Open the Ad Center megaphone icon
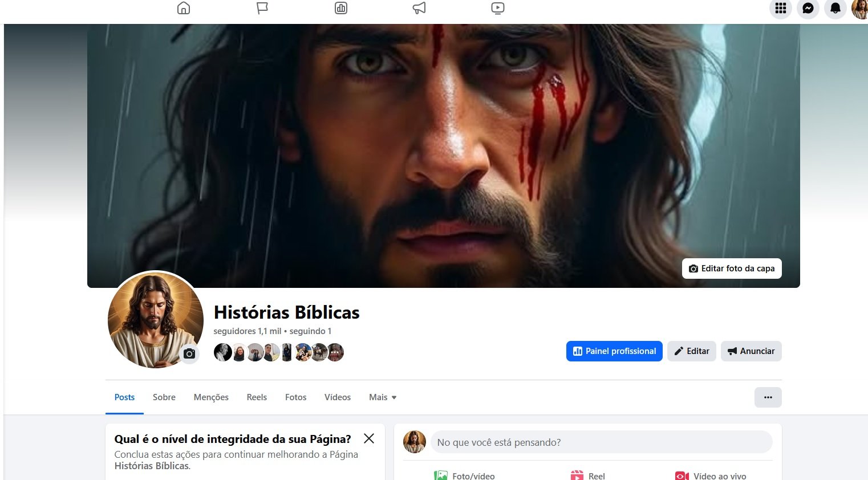 (x=419, y=8)
